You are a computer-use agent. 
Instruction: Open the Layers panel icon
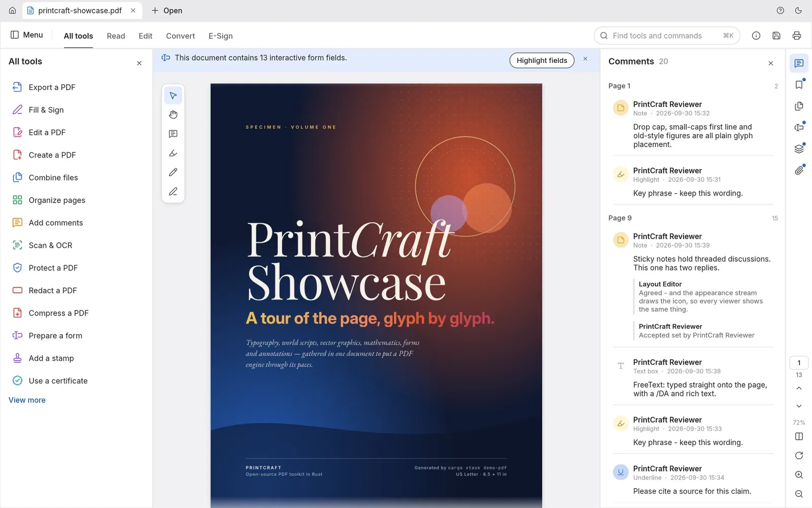(799, 149)
